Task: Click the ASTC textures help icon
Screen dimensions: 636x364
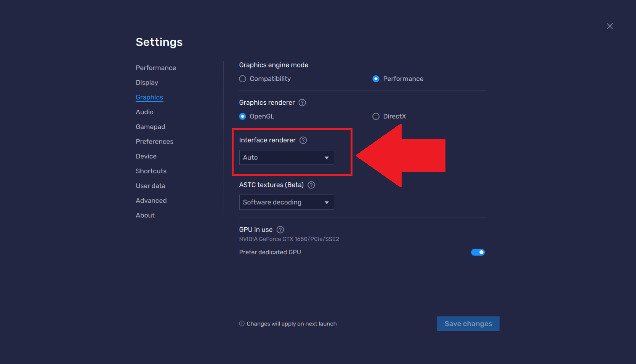Action: pos(311,185)
